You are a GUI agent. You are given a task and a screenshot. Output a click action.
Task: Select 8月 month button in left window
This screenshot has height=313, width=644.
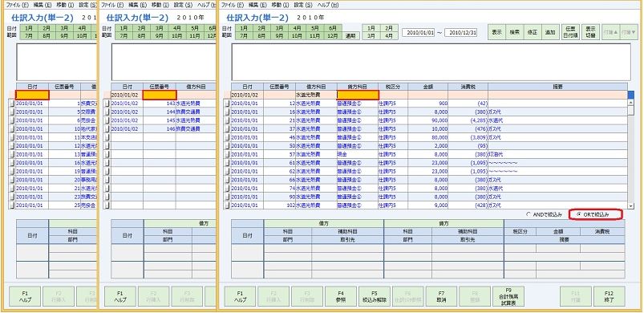(x=47, y=36)
